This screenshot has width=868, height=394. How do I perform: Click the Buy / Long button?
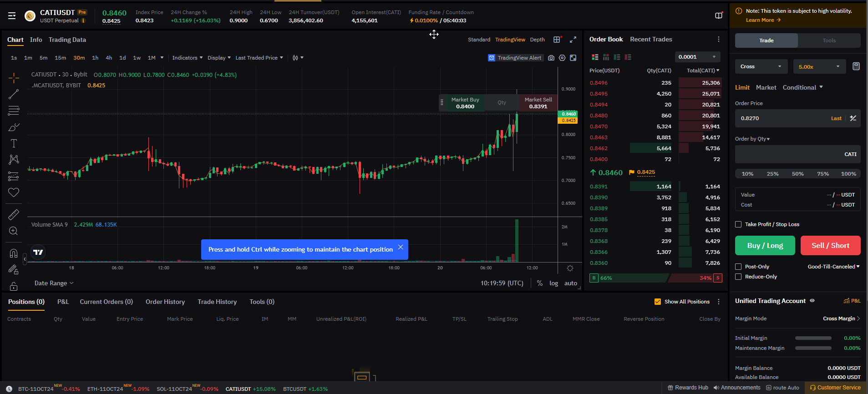tap(765, 246)
